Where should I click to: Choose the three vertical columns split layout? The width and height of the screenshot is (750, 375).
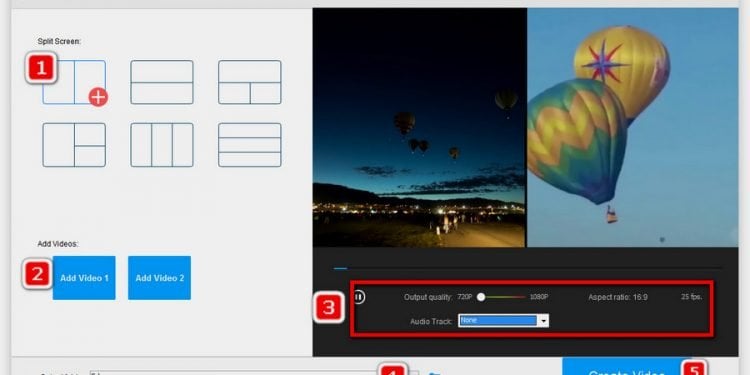click(162, 145)
